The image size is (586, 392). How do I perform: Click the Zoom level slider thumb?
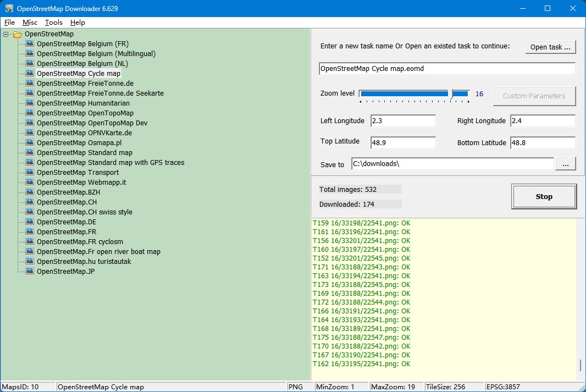coord(451,94)
